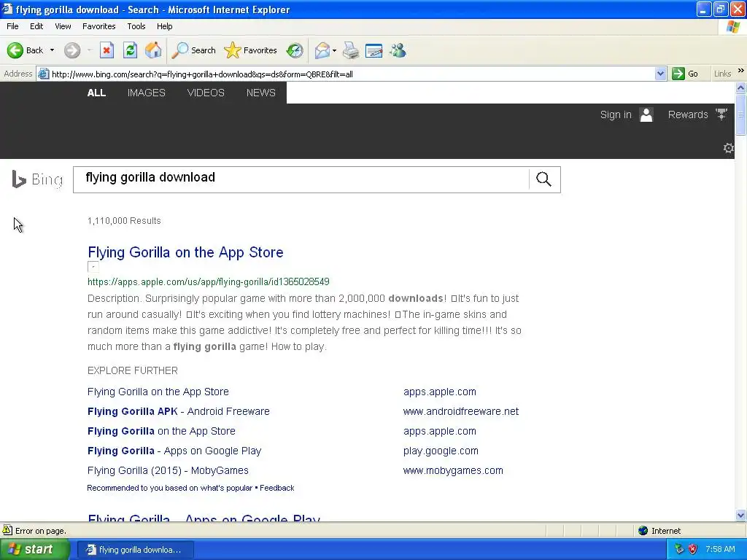Select the ALL results tab
This screenshot has height=560, width=747.
[96, 93]
